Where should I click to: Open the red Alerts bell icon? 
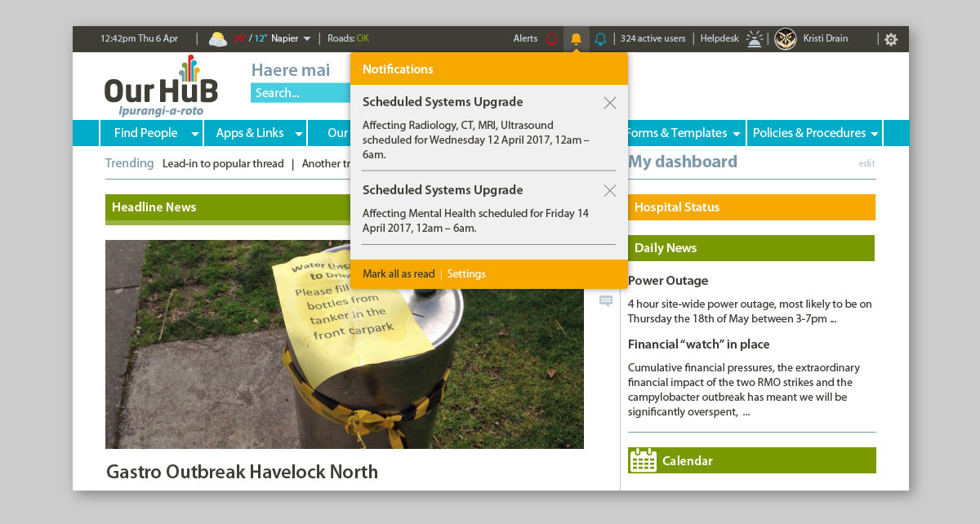coord(551,39)
